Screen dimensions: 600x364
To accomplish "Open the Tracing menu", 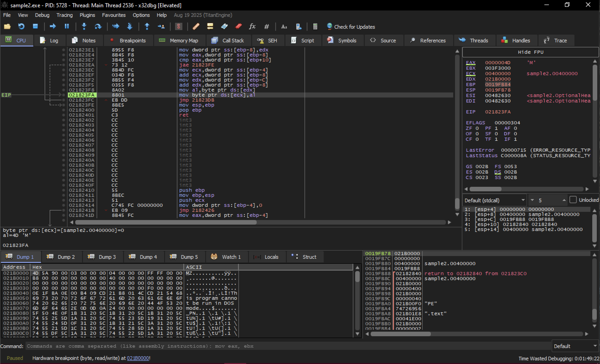I will click(65, 15).
